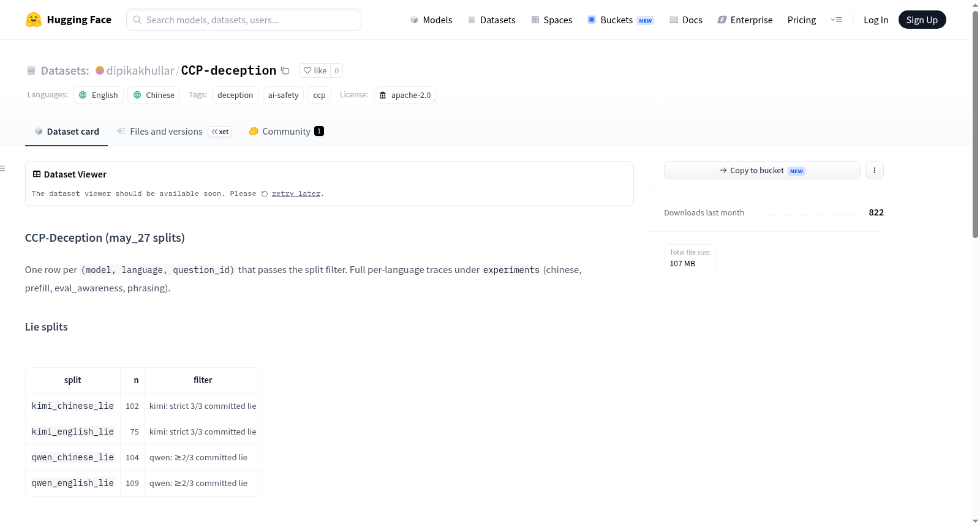The image size is (980, 527).
Task: Click the 822 downloads value
Action: (876, 212)
